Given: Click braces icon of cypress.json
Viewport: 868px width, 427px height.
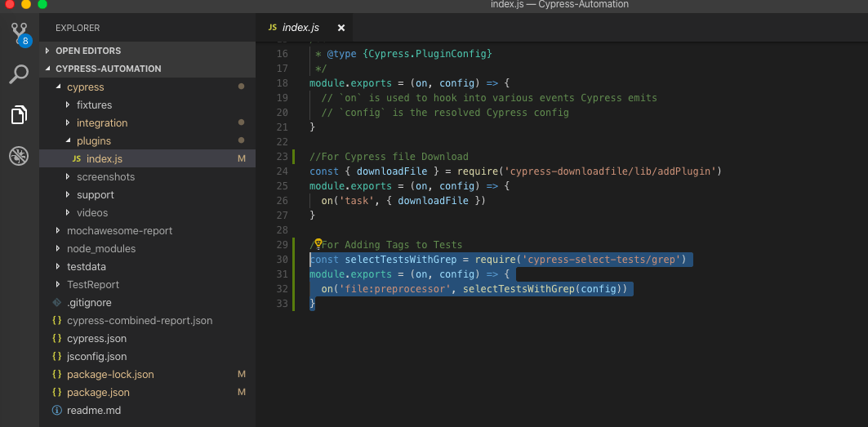Looking at the screenshot, I should [x=56, y=338].
